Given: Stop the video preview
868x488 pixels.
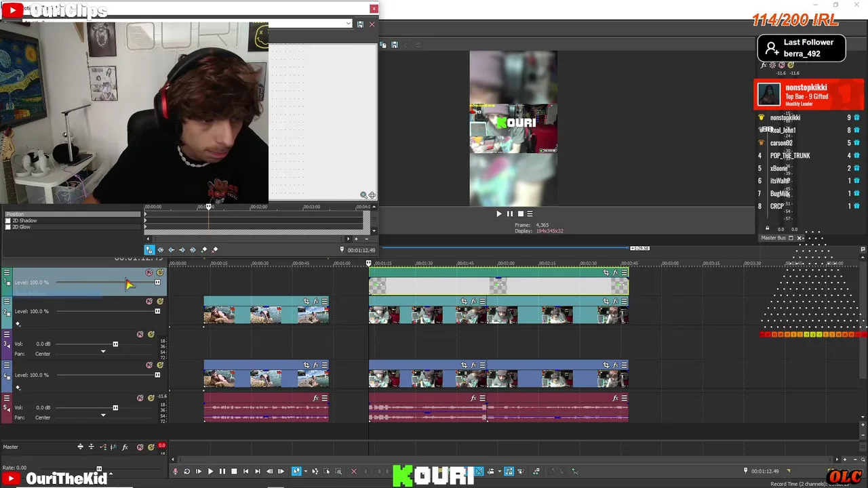Looking at the screenshot, I should 521,213.
